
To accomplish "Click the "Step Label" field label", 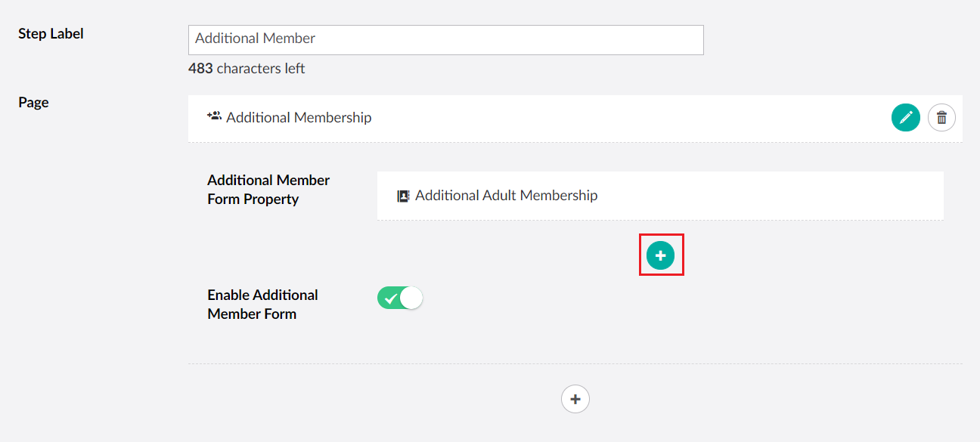I will pos(51,34).
